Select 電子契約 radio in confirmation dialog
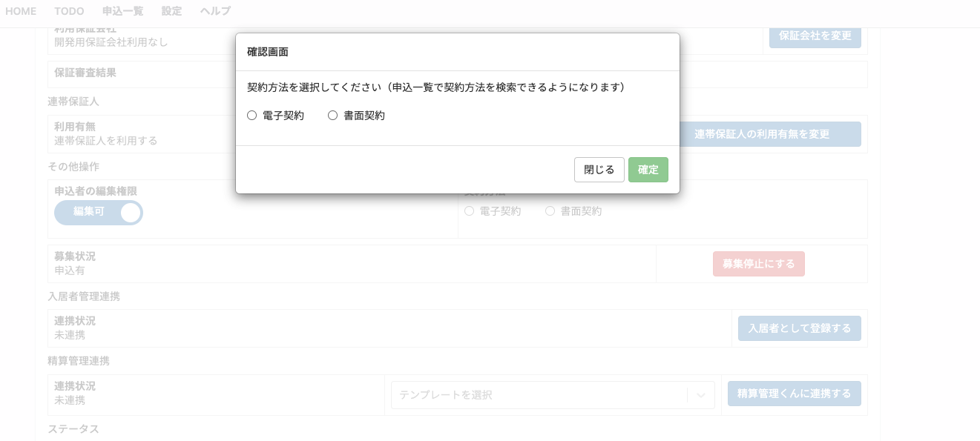The height and width of the screenshot is (441, 980). [x=251, y=116]
